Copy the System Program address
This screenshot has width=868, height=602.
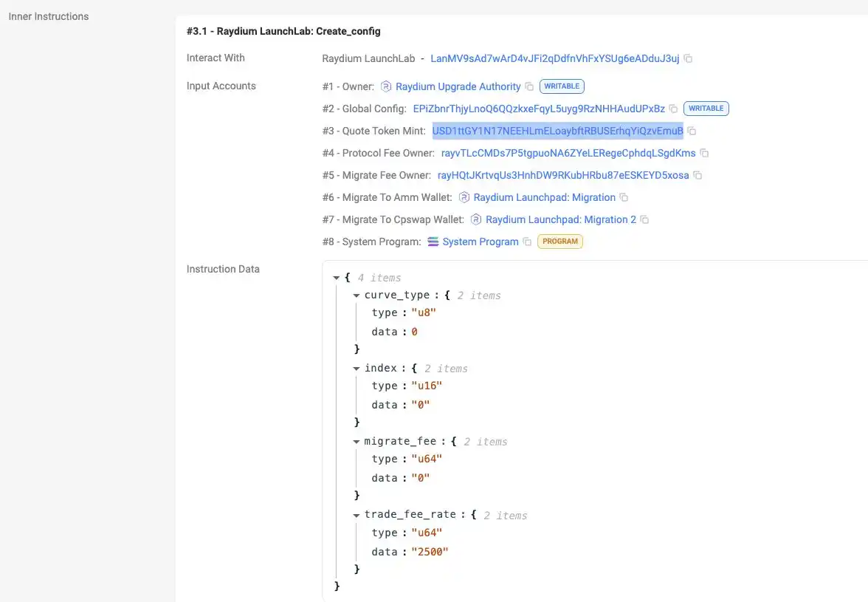point(527,242)
